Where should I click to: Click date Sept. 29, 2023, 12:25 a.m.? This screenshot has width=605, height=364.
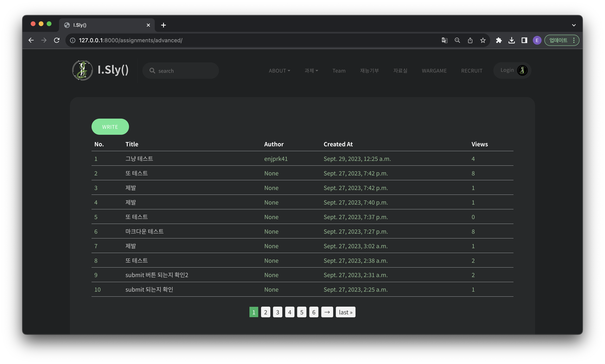click(357, 159)
